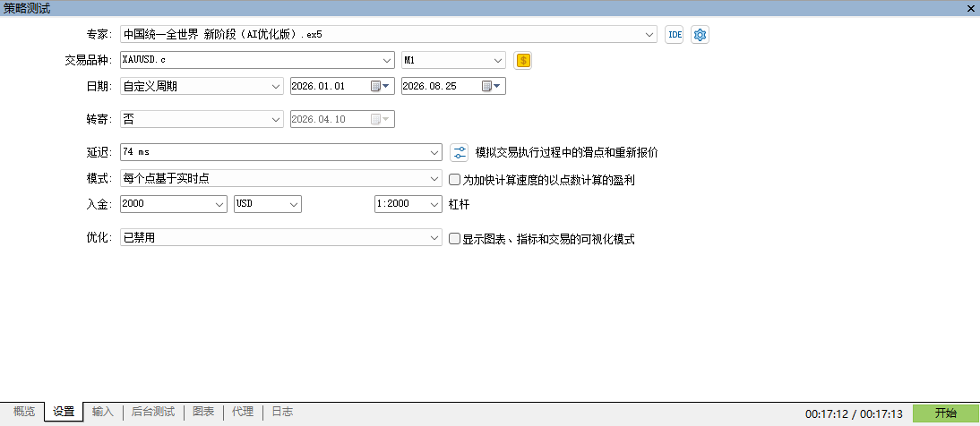Switch to the 后台测试 tab
980x426 pixels.
pyautogui.click(x=153, y=413)
